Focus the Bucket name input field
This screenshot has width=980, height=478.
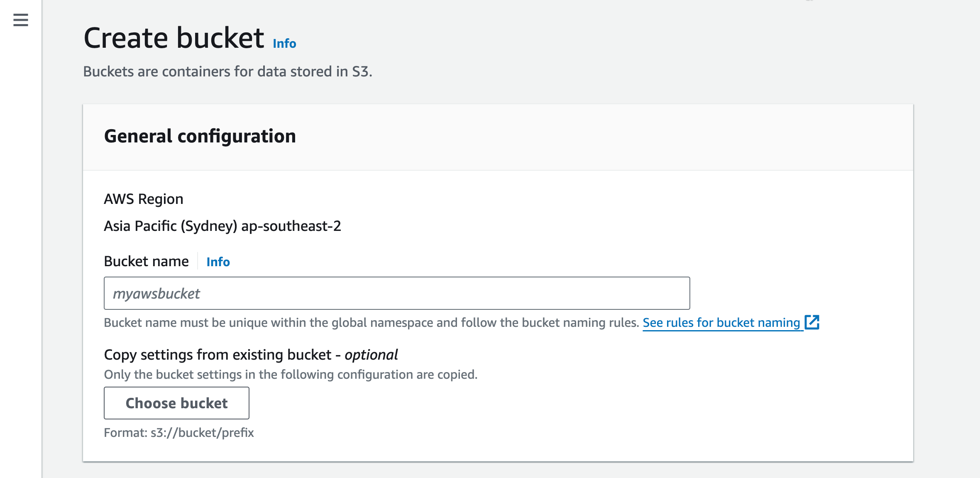415,293
